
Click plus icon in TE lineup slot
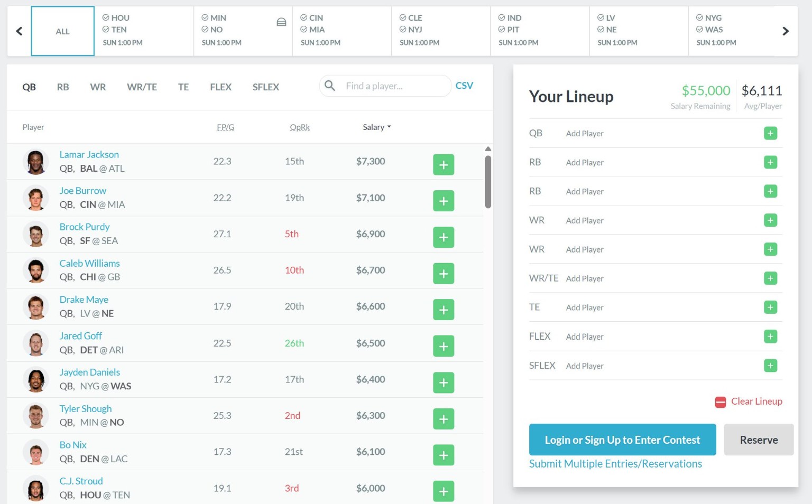tap(770, 307)
